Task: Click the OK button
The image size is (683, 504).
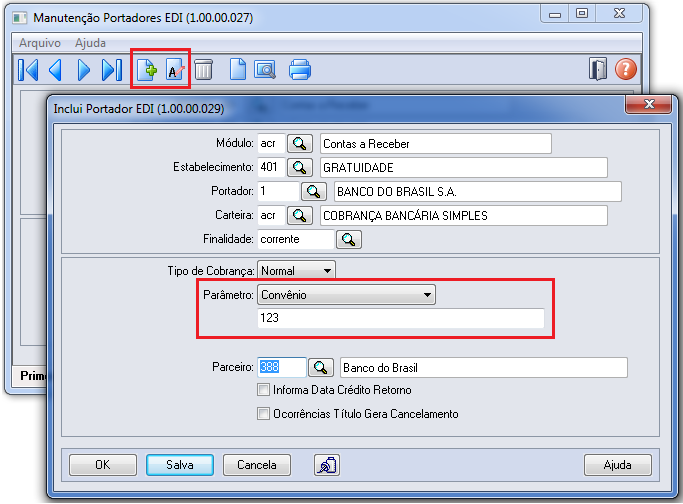Action: (x=103, y=465)
